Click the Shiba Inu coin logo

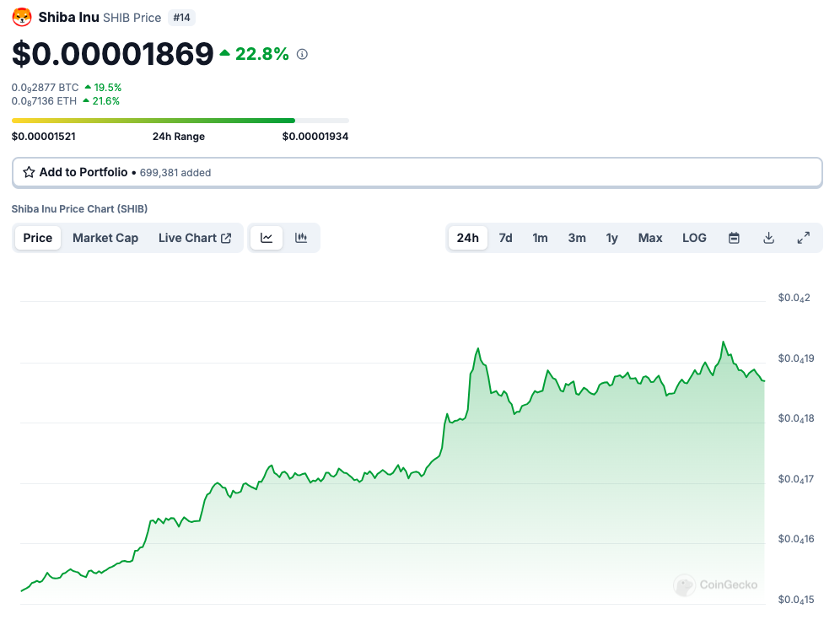coord(22,17)
